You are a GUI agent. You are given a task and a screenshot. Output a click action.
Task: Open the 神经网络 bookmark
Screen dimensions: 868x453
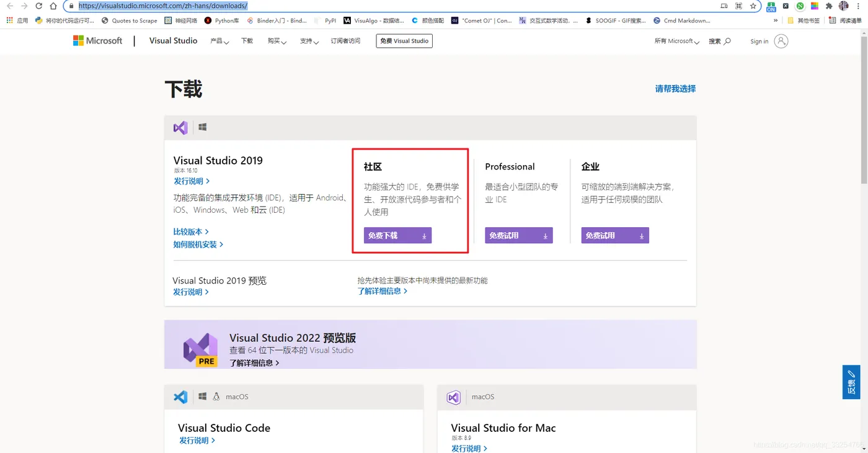[x=181, y=20]
